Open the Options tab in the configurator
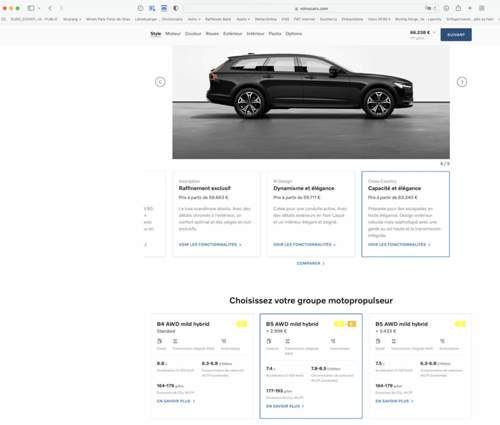The width and height of the screenshot is (500, 425). [294, 34]
